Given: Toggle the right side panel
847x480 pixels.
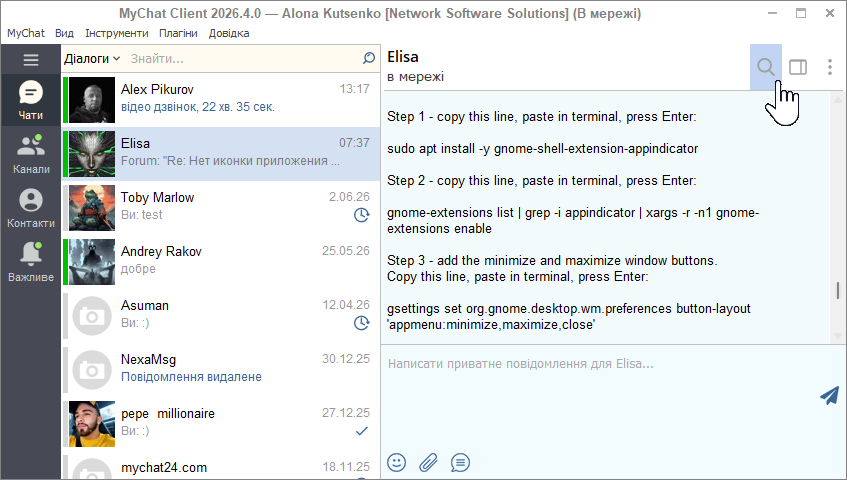Looking at the screenshot, I should coord(798,67).
